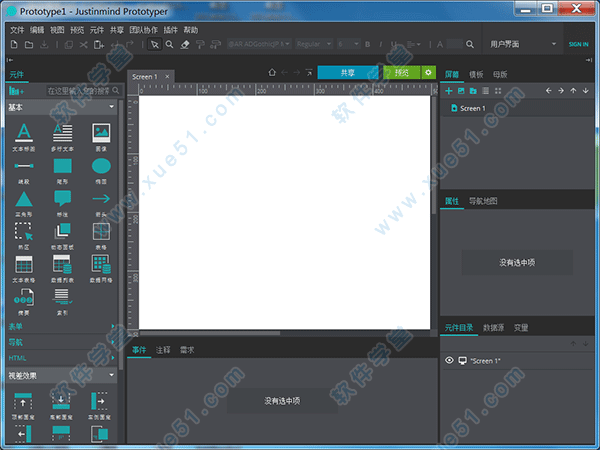Select the eraser tool in the toolbar
The height and width of the screenshot is (450, 600).
[x=186, y=44]
